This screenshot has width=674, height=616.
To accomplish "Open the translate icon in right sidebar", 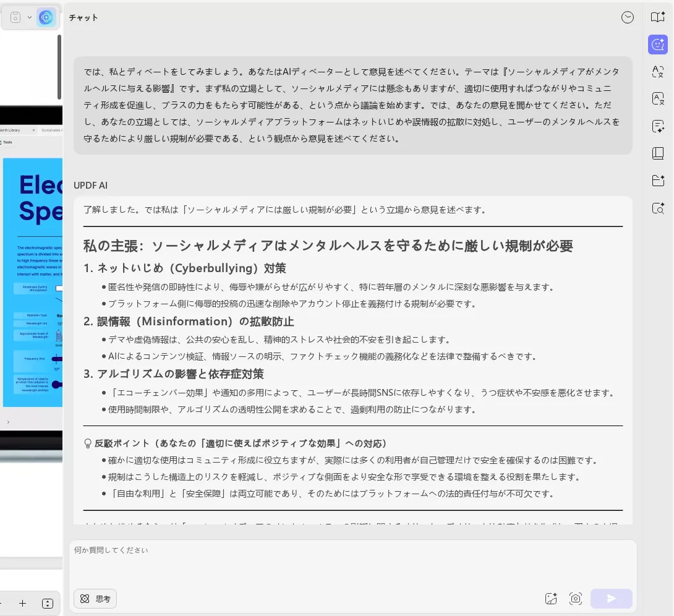I will (x=658, y=71).
